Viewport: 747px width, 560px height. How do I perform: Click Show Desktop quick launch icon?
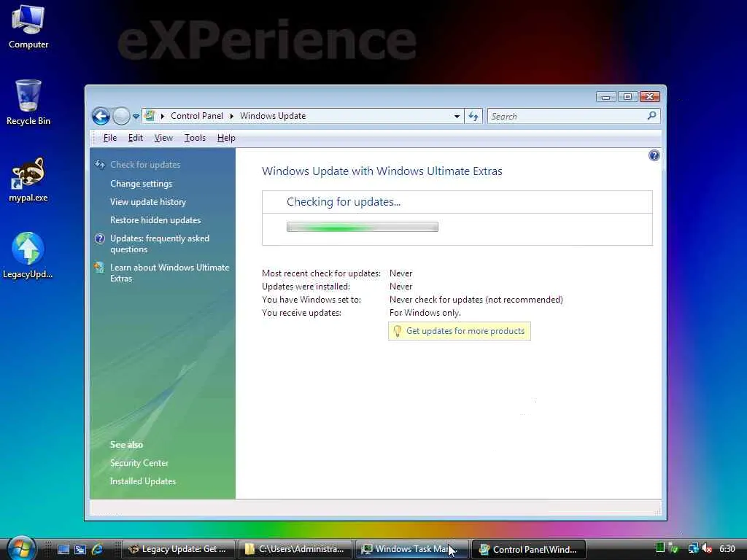coord(63,550)
